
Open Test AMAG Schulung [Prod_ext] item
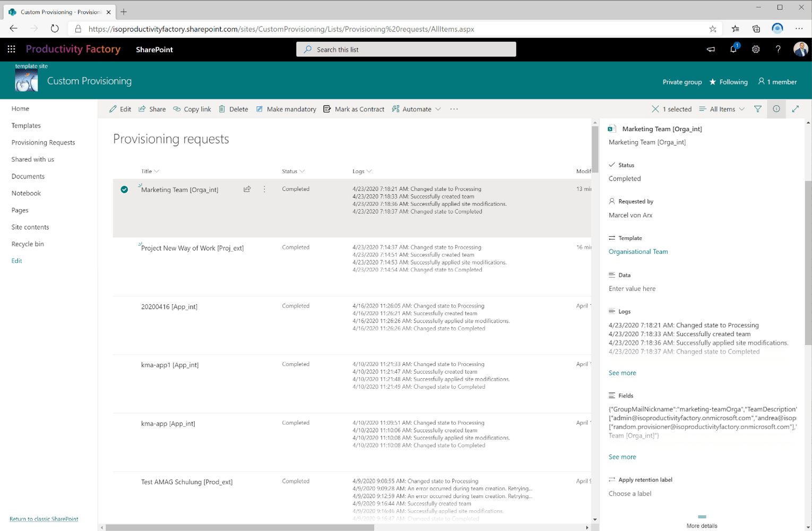point(187,482)
